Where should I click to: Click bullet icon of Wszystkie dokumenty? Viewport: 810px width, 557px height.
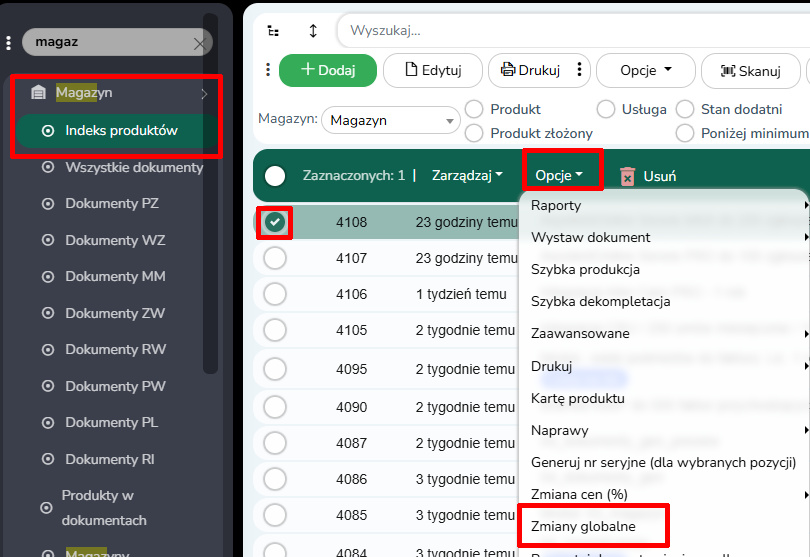[48, 167]
